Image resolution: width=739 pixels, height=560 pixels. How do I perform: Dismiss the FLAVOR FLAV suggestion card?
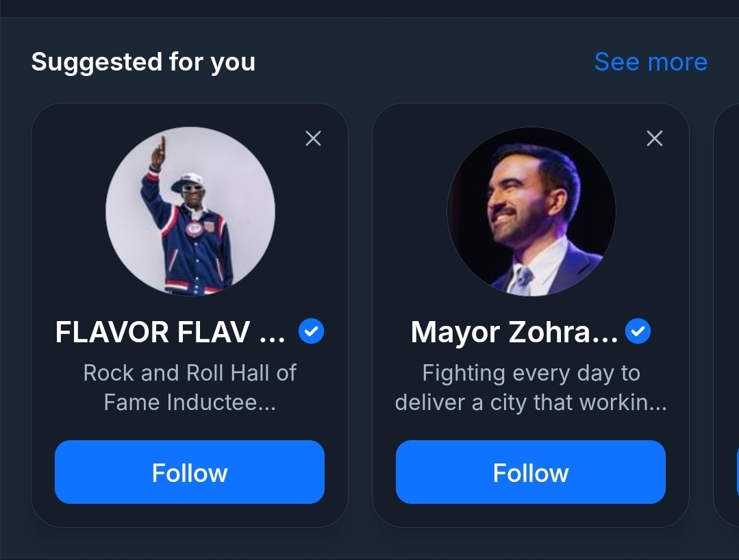click(x=313, y=138)
